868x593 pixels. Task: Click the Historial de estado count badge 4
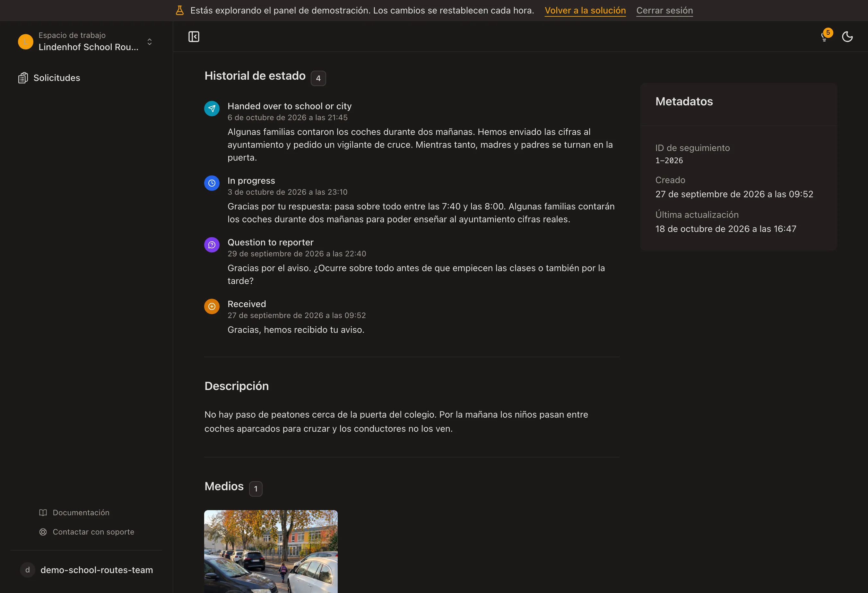coord(318,78)
